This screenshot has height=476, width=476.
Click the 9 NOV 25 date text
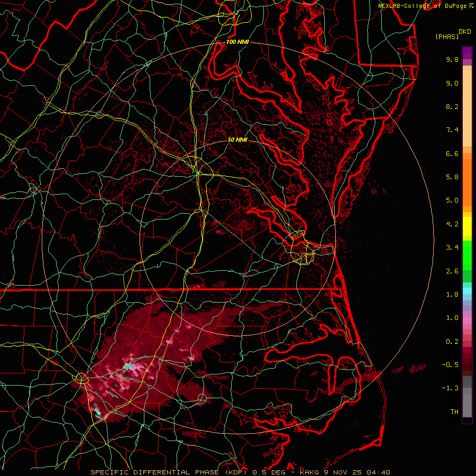point(342,472)
